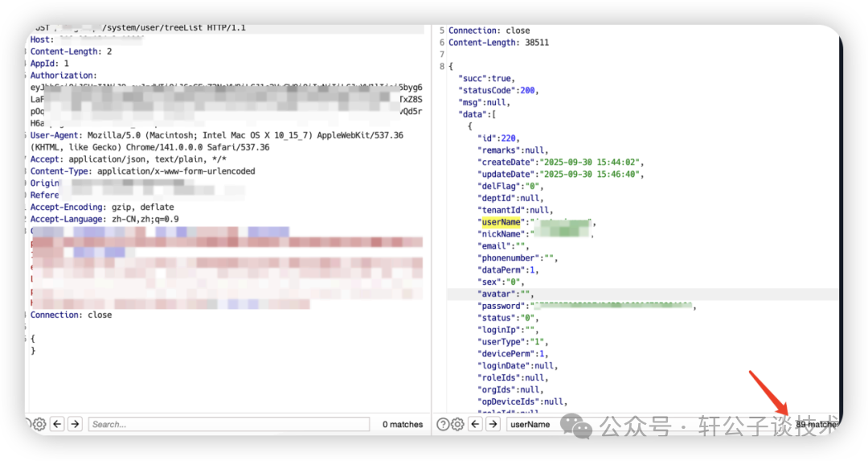
Task: Go to previous match in request panel
Action: [x=58, y=425]
